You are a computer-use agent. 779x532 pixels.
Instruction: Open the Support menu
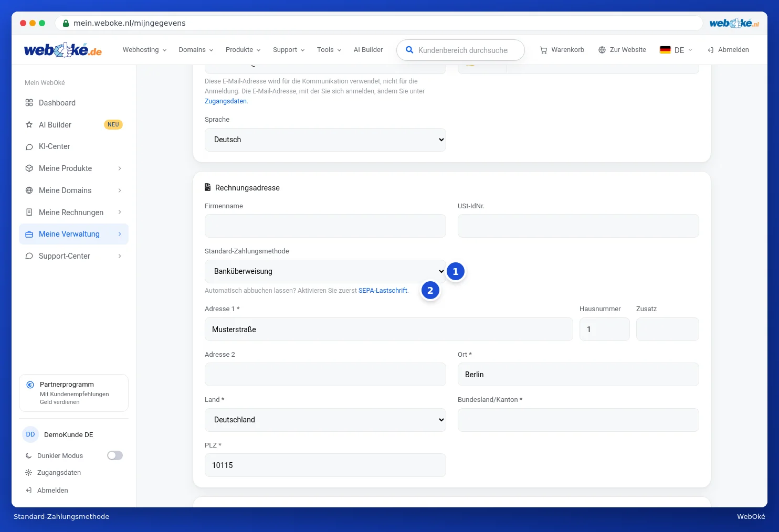pos(289,50)
